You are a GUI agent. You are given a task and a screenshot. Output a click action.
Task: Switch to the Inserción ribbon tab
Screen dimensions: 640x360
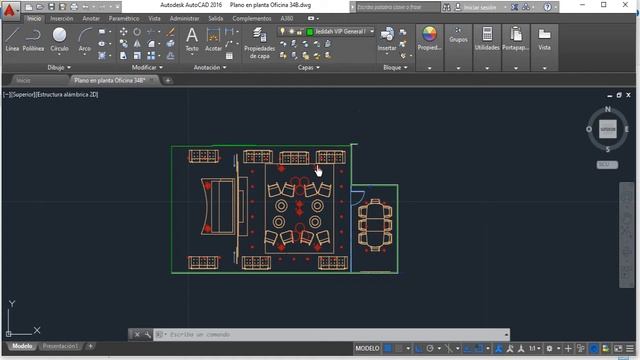coord(62,18)
